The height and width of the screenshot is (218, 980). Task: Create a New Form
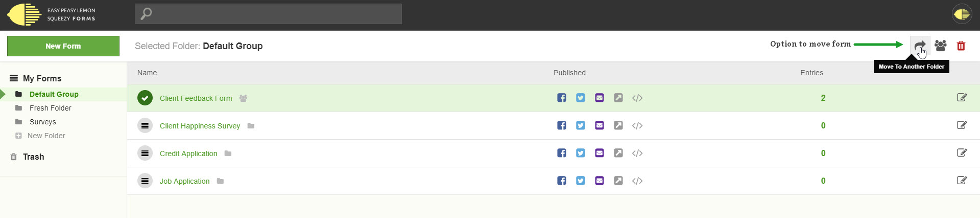click(63, 46)
